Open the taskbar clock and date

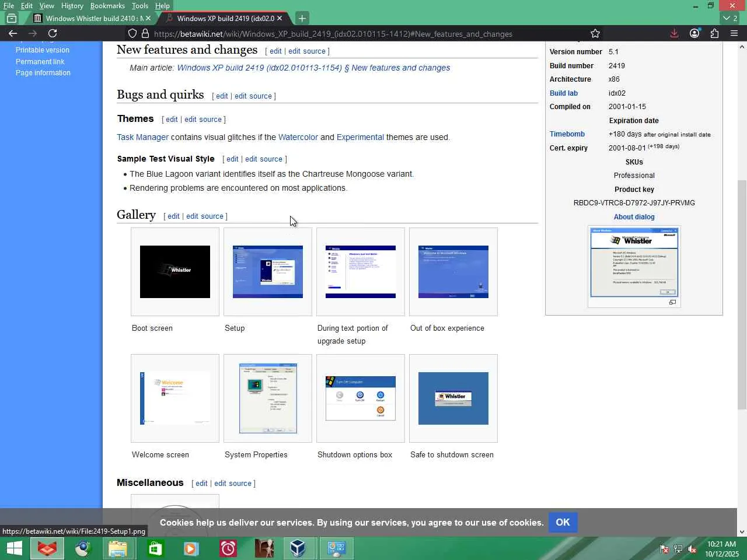(x=722, y=549)
